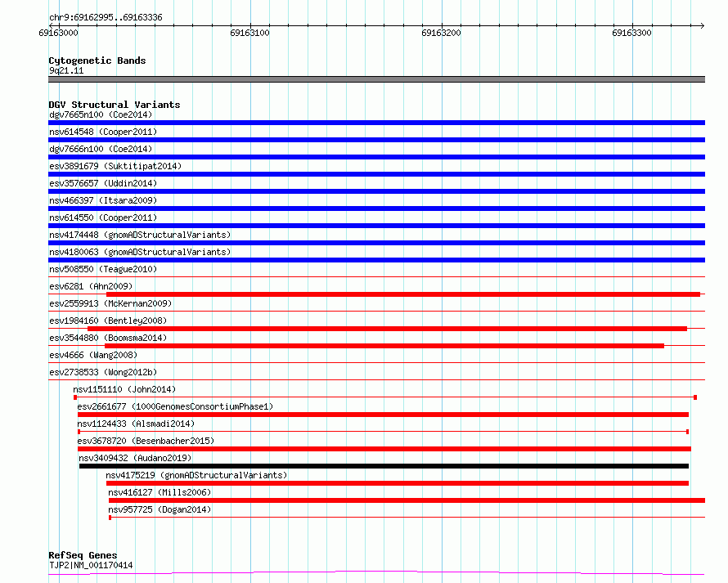Image resolution: width=728 pixels, height=583 pixels.
Task: Click the blue bar under nsv466397
Action: [376, 209]
